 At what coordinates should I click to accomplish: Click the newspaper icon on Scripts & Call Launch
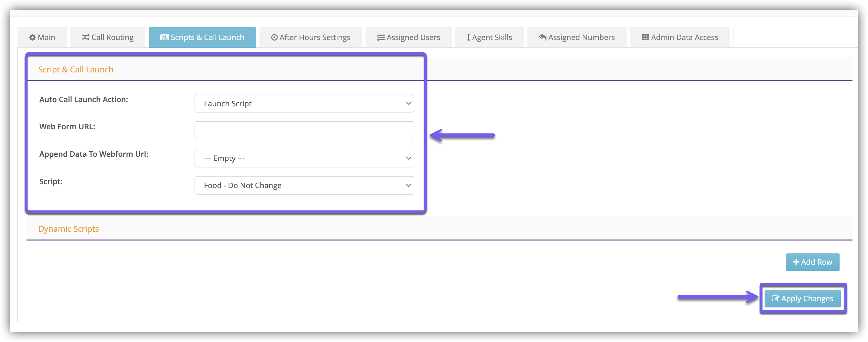pyautogui.click(x=164, y=37)
